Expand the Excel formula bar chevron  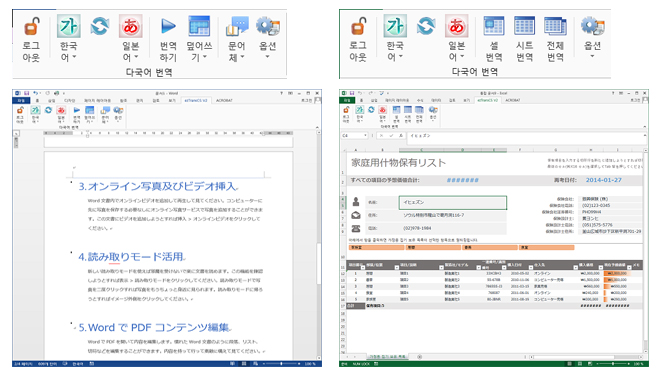[x=645, y=136]
